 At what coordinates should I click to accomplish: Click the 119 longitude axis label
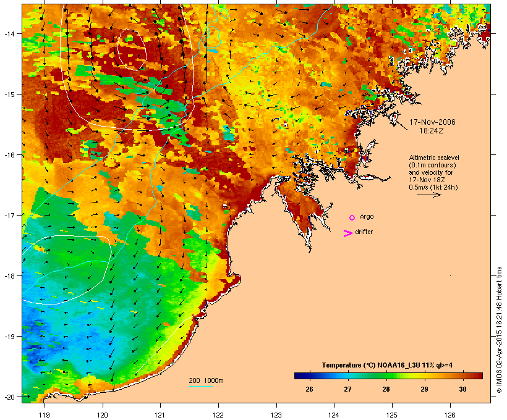pos(45,415)
